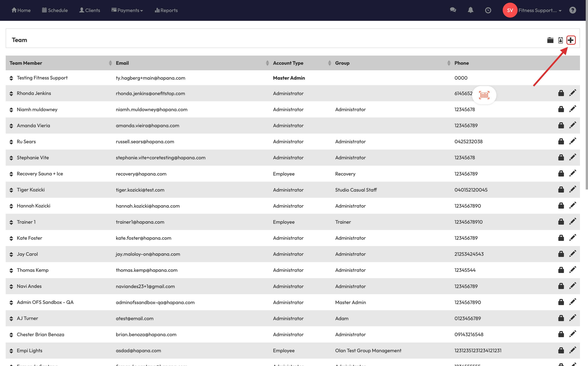Open the chat messages icon

453,10
